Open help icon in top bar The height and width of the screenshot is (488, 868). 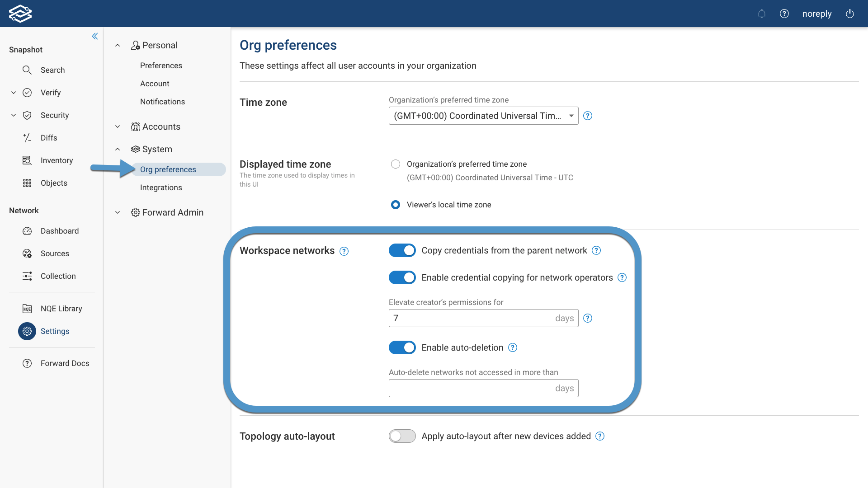coord(784,14)
